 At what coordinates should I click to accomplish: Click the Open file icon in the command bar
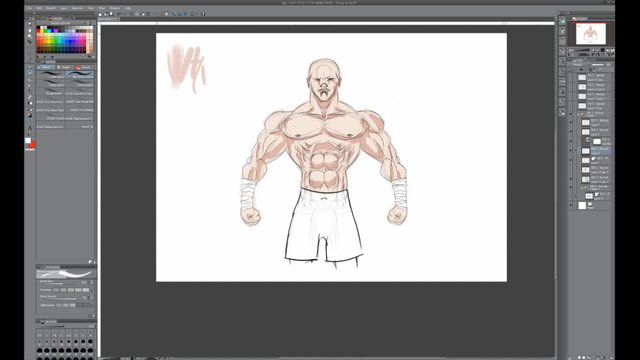(106, 14)
